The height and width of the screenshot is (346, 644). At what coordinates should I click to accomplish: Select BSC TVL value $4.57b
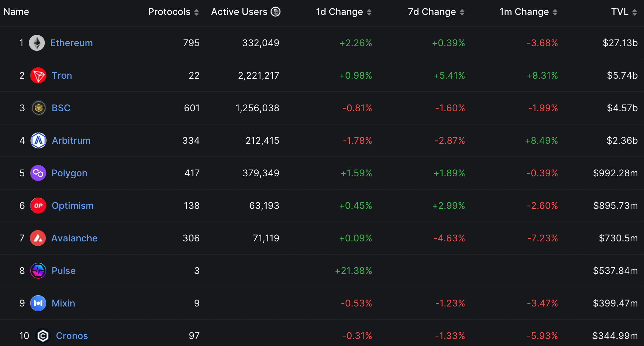622,108
